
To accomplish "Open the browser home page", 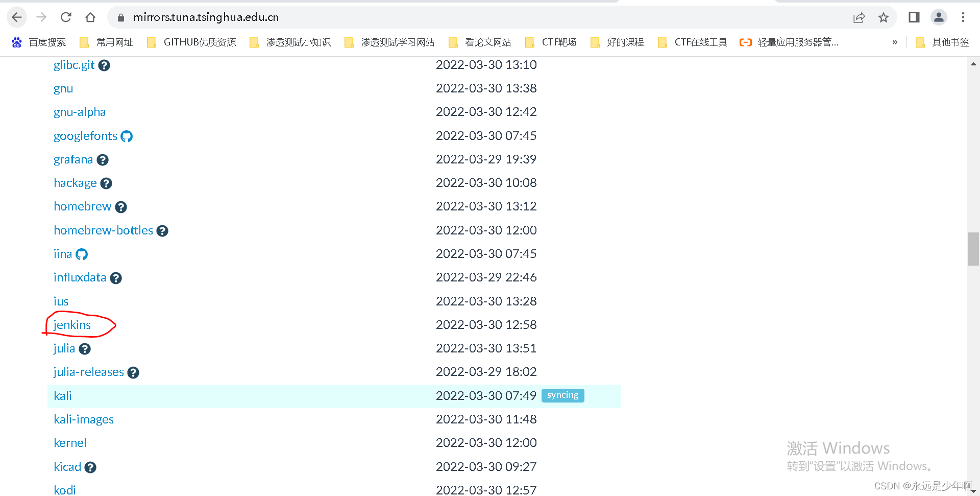I will [90, 17].
